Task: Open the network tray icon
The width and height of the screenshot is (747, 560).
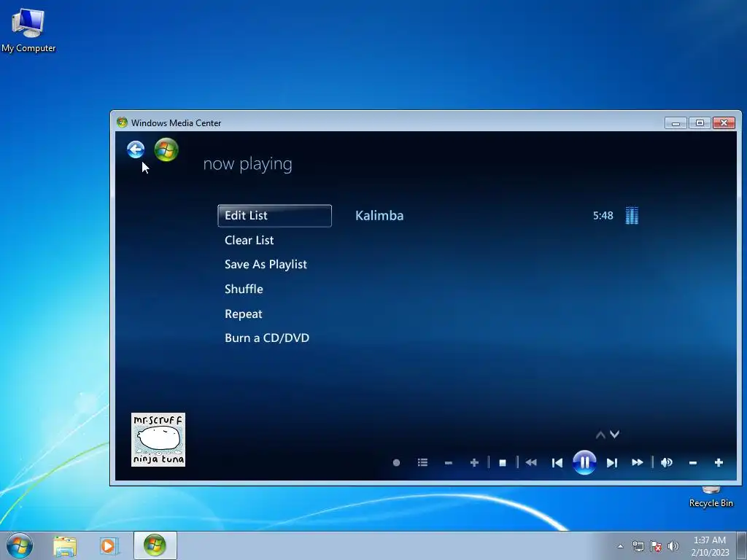Action: point(638,546)
